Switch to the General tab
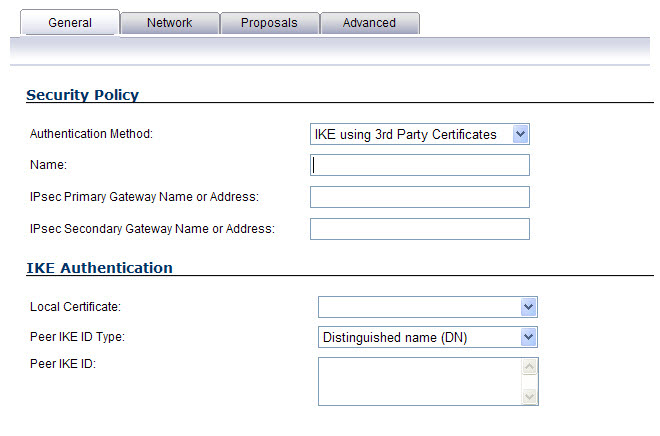Image resolution: width=660 pixels, height=436 pixels. [70, 23]
